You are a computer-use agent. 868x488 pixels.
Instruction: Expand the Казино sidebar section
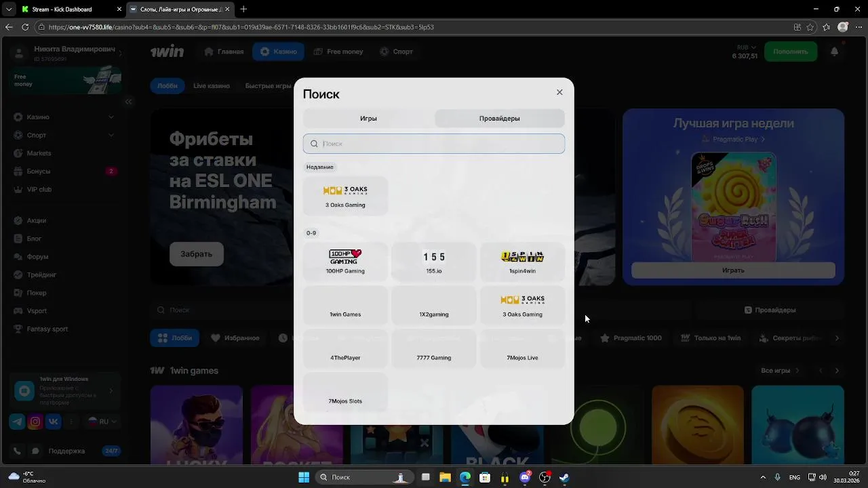[x=64, y=117]
